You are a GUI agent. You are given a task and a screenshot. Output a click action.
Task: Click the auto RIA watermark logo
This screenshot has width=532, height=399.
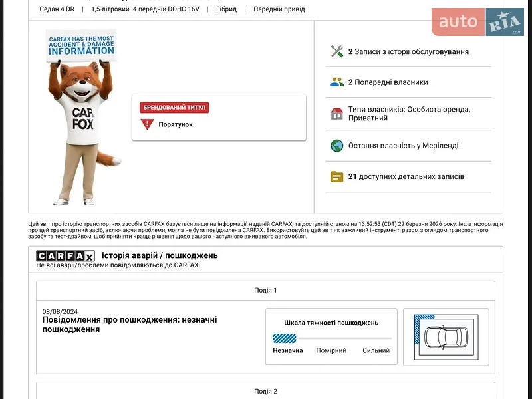pos(477,22)
